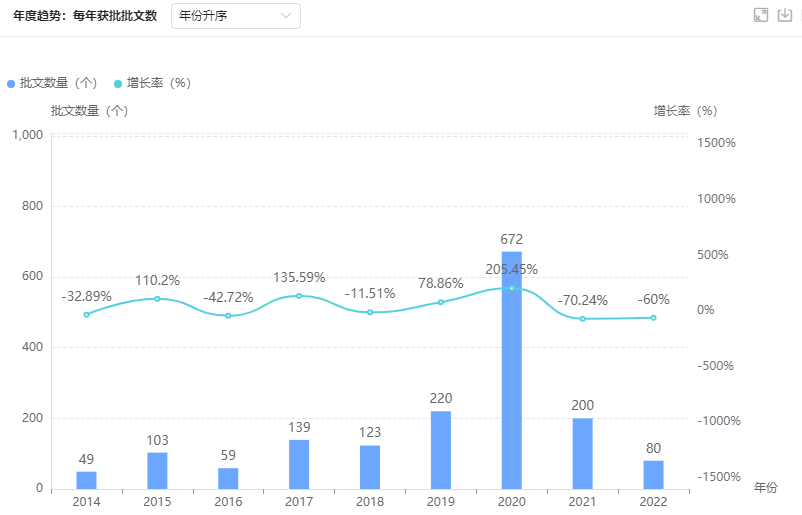
Task: Click the growth line point at 2019
Action: [441, 302]
